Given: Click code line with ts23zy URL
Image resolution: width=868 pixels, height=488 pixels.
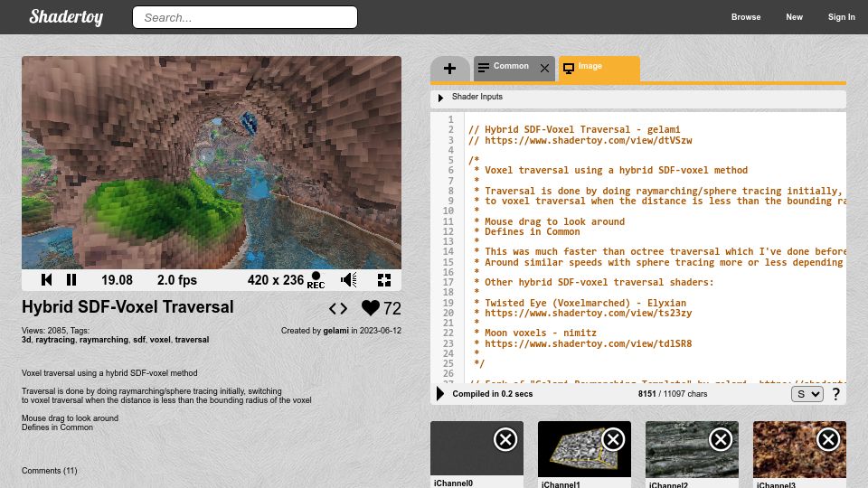Looking at the screenshot, I should click(583, 314).
